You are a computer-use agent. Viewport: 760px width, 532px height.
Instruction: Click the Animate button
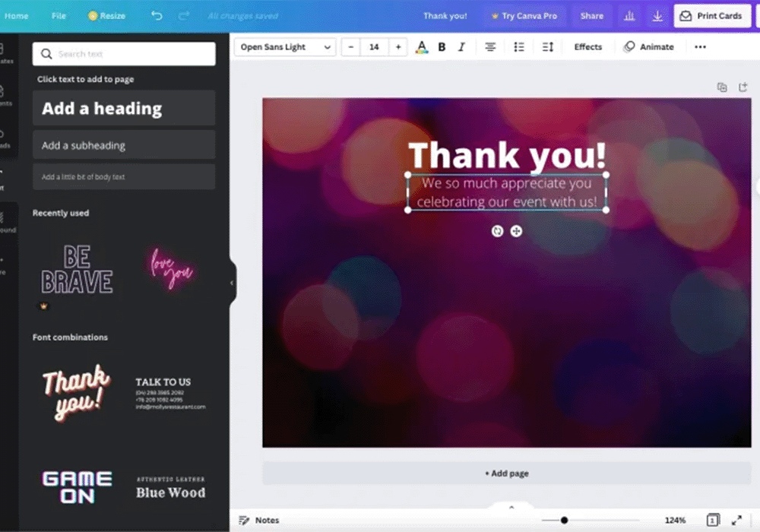[x=649, y=47]
